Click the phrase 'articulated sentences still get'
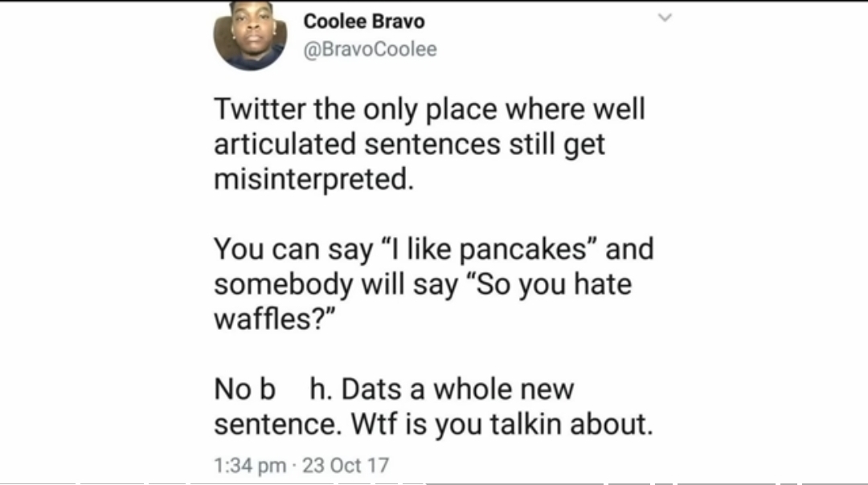The width and height of the screenshot is (868, 485). click(x=409, y=145)
